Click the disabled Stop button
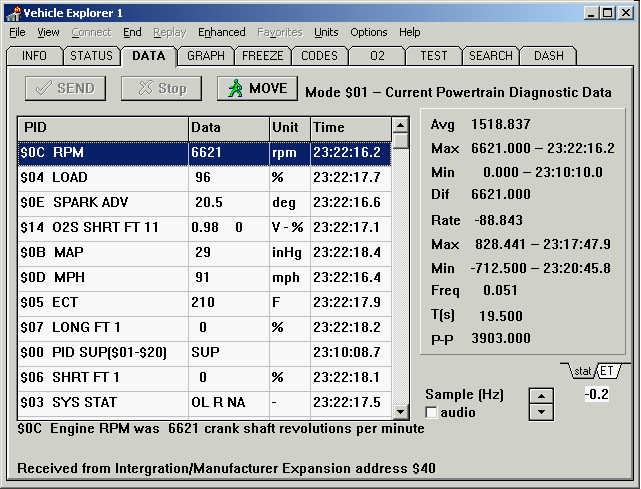The width and height of the screenshot is (641, 489). 161,88
